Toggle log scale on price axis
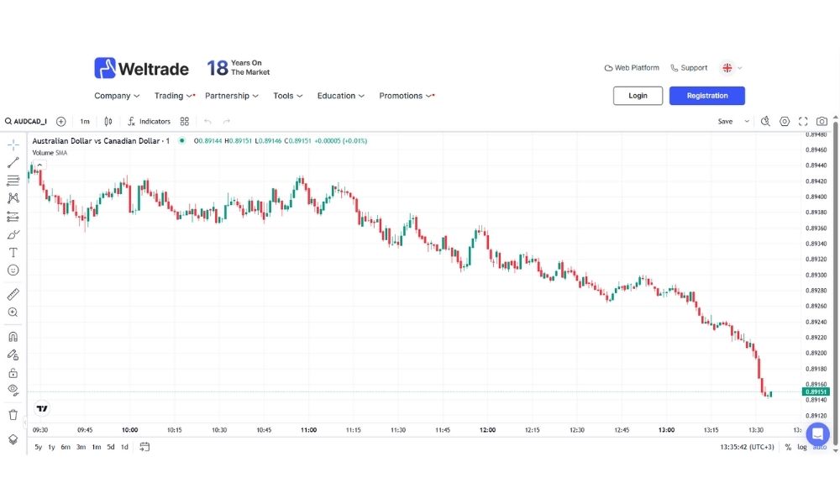840x504 pixels. [802, 447]
